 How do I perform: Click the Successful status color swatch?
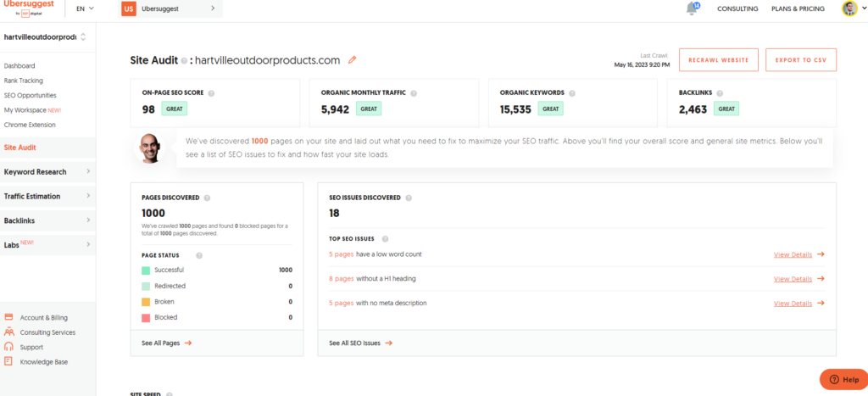point(146,271)
